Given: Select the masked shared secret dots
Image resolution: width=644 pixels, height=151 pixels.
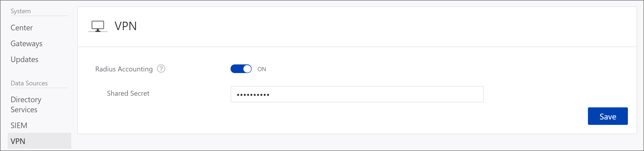Looking at the screenshot, I should pos(253,95).
